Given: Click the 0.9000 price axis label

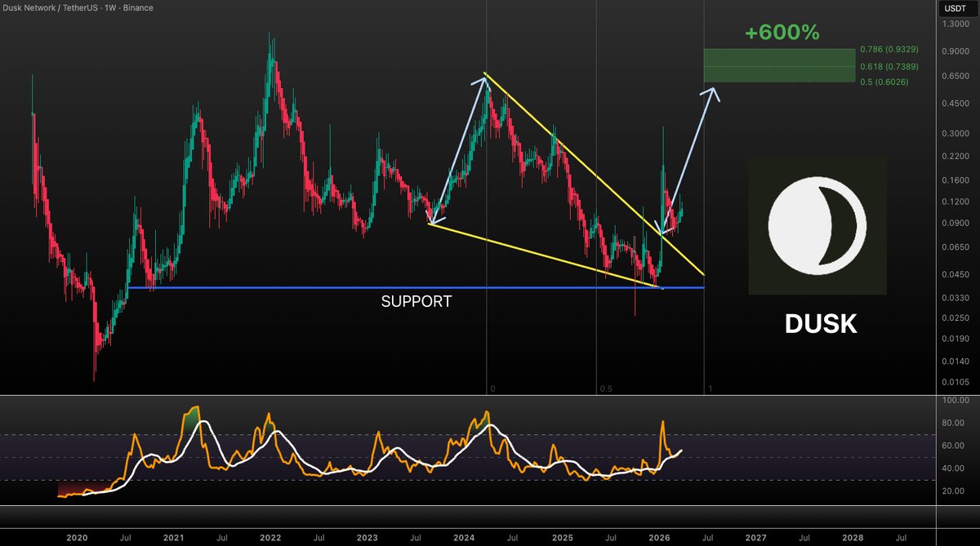Looking at the screenshot, I should pos(957,51).
